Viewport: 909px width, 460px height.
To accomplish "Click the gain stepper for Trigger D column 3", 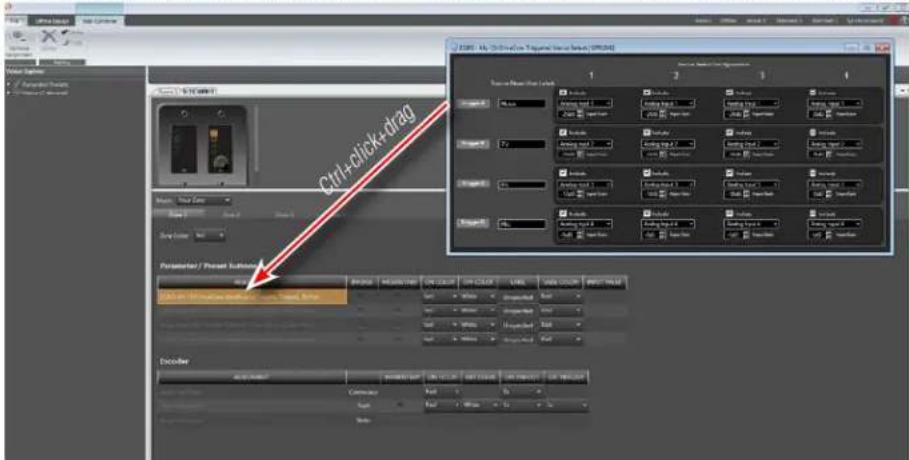I will pos(748,234).
